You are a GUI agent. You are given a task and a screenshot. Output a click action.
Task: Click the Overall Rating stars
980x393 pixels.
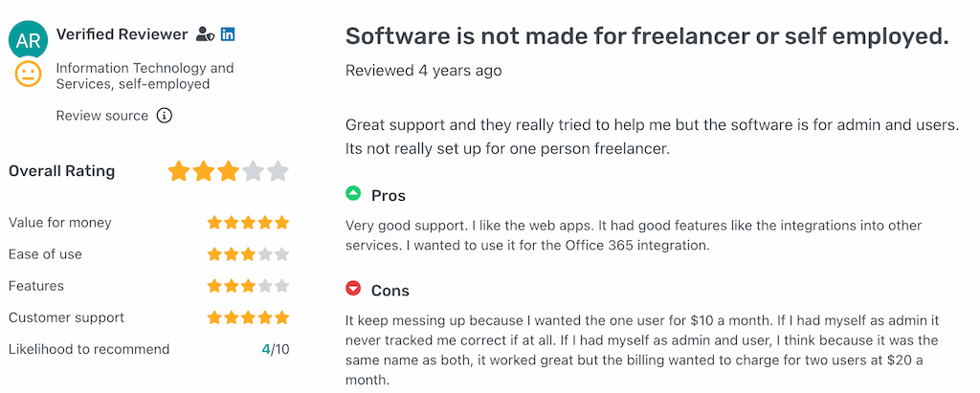(x=228, y=172)
